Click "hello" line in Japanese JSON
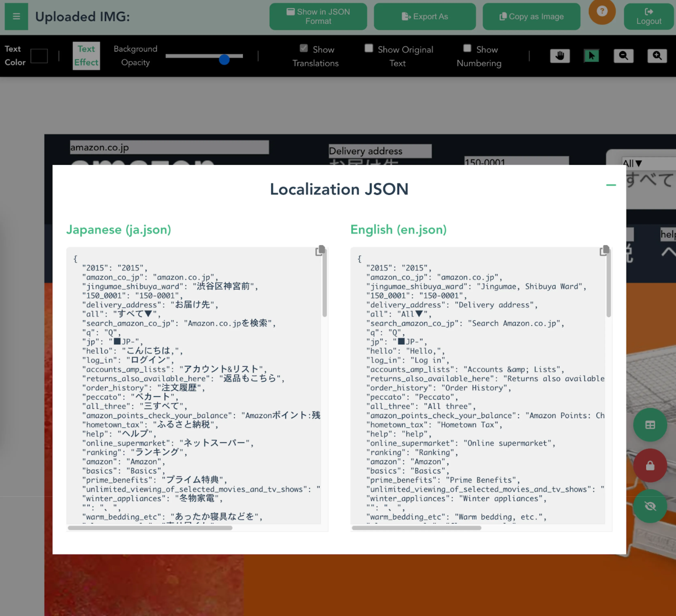676x616 pixels. pos(133,351)
